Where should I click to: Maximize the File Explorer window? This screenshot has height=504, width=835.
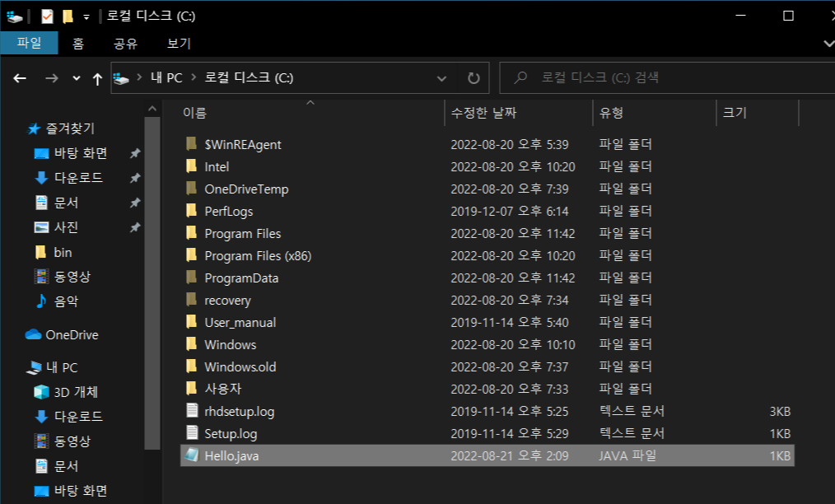pos(788,16)
